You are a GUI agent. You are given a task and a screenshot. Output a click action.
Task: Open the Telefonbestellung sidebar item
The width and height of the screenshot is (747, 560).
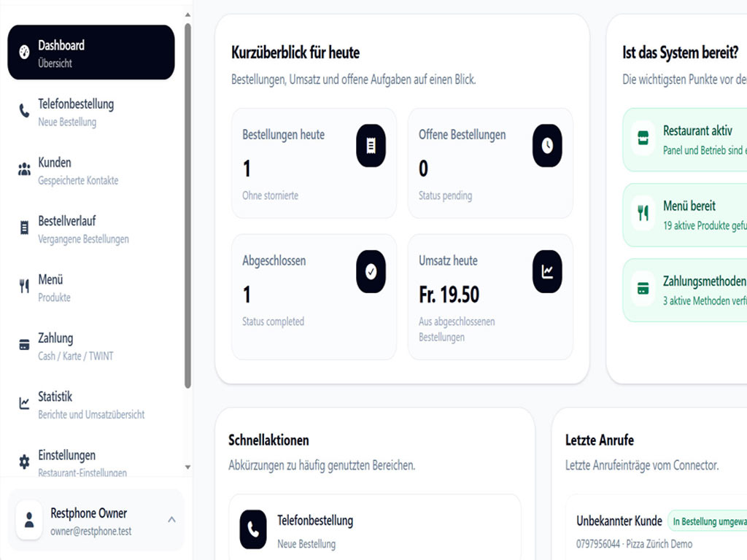coord(91,112)
